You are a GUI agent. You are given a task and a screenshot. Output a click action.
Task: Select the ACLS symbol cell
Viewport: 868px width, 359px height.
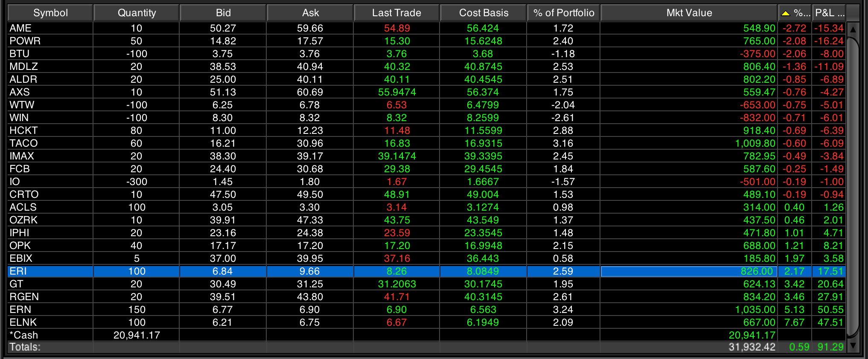coord(50,207)
